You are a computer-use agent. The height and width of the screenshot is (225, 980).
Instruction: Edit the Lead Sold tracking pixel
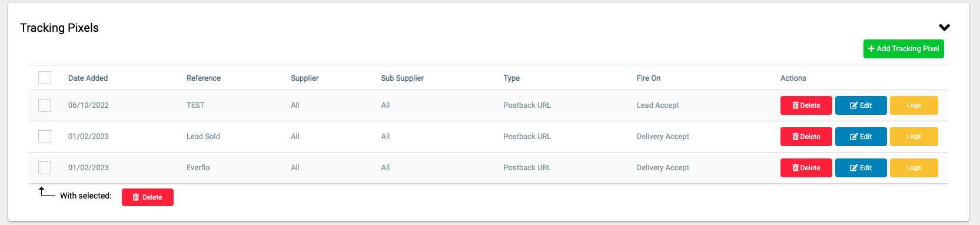coord(861,137)
